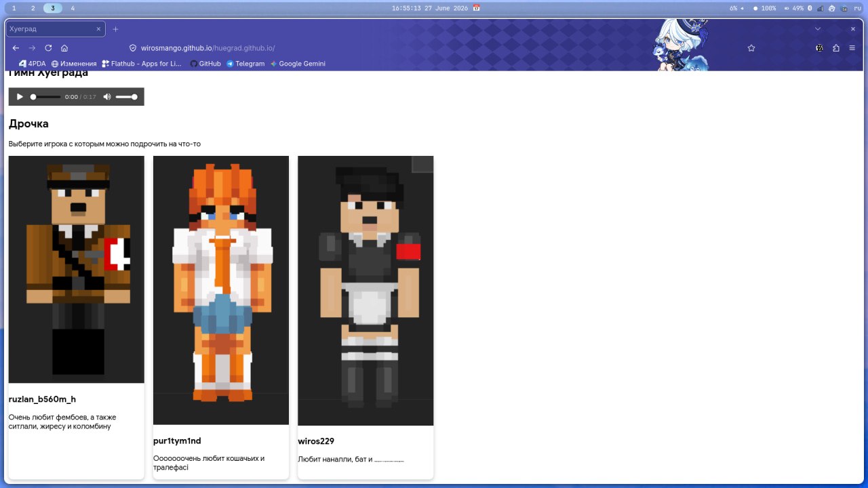Play the anthem audio track
The height and width of the screenshot is (488, 868).
20,97
